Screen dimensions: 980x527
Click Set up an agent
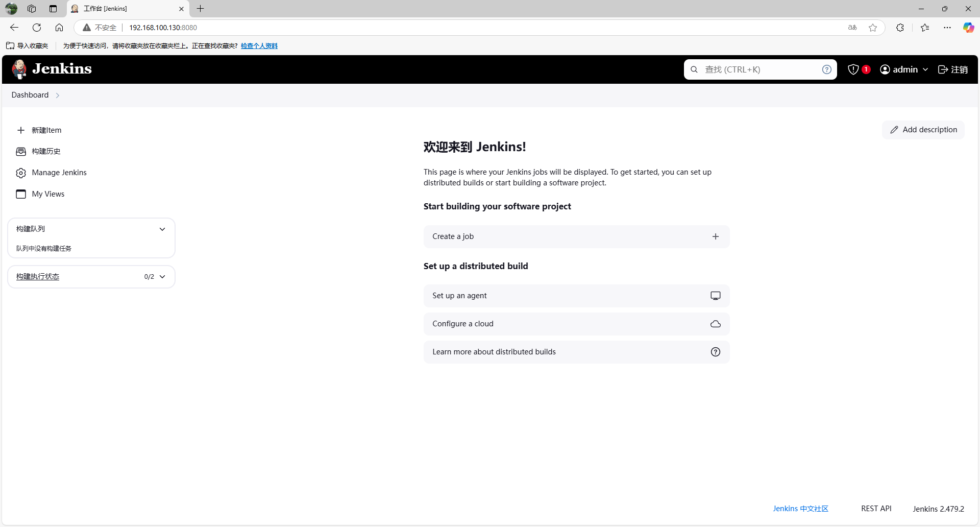coord(576,296)
